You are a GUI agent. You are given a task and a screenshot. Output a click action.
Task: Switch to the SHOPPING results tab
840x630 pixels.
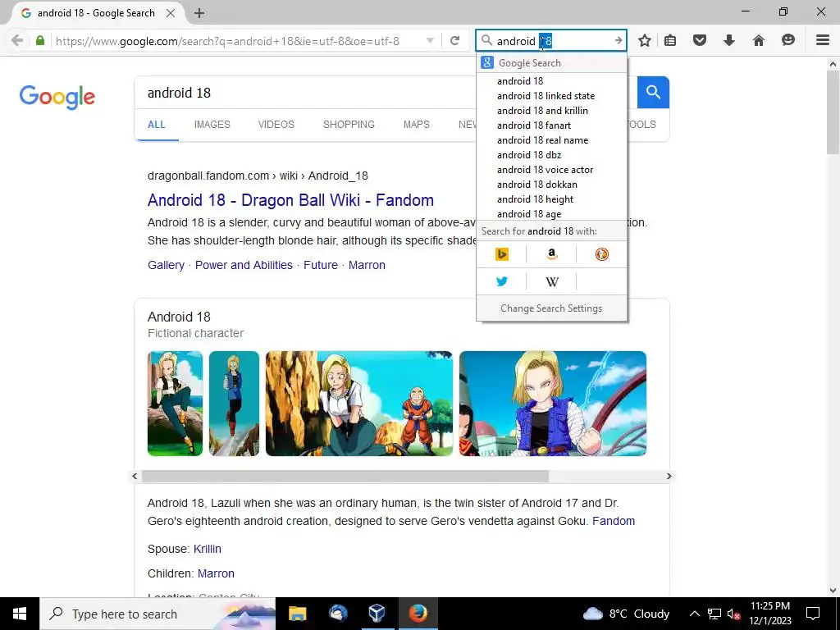(x=349, y=125)
